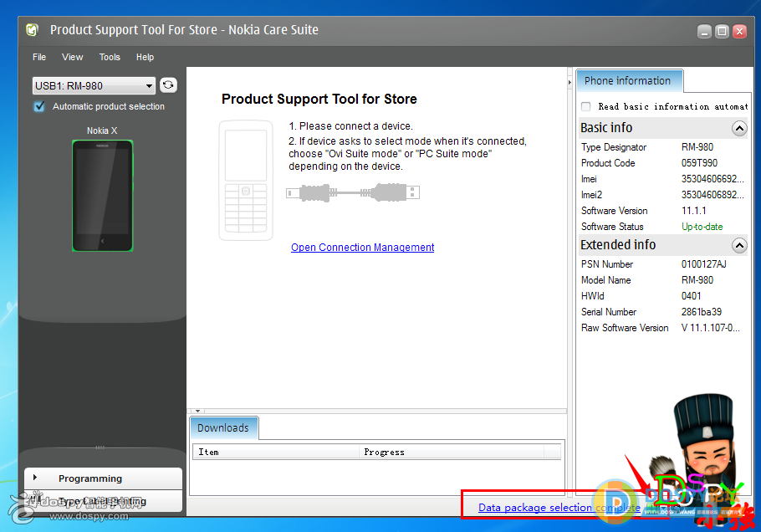Open the File menu
Viewport: 761px width, 532px height.
tap(39, 57)
